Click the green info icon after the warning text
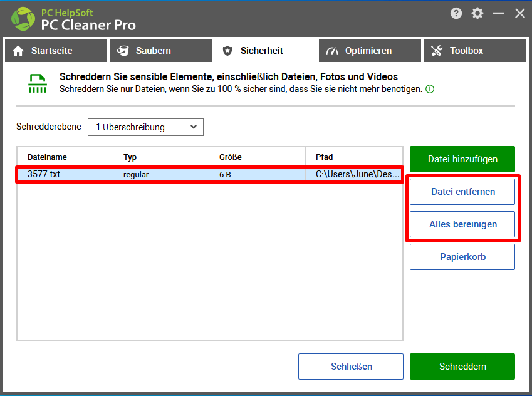 (430, 89)
